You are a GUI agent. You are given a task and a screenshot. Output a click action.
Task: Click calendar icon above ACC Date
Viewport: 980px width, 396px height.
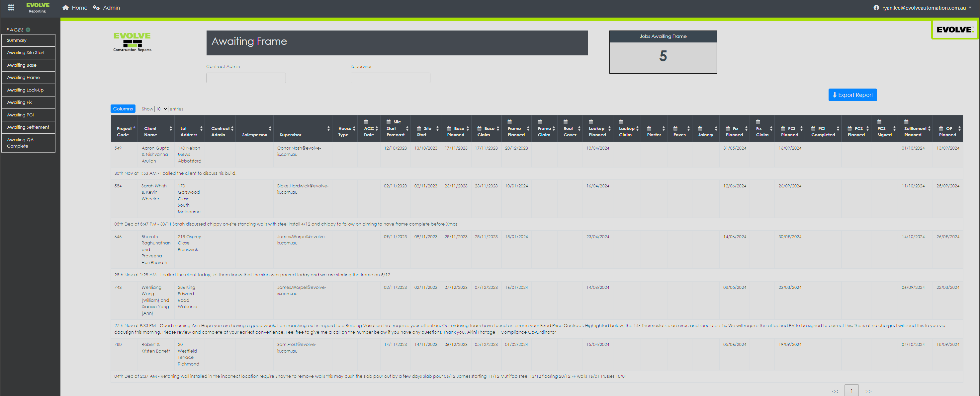(x=366, y=122)
